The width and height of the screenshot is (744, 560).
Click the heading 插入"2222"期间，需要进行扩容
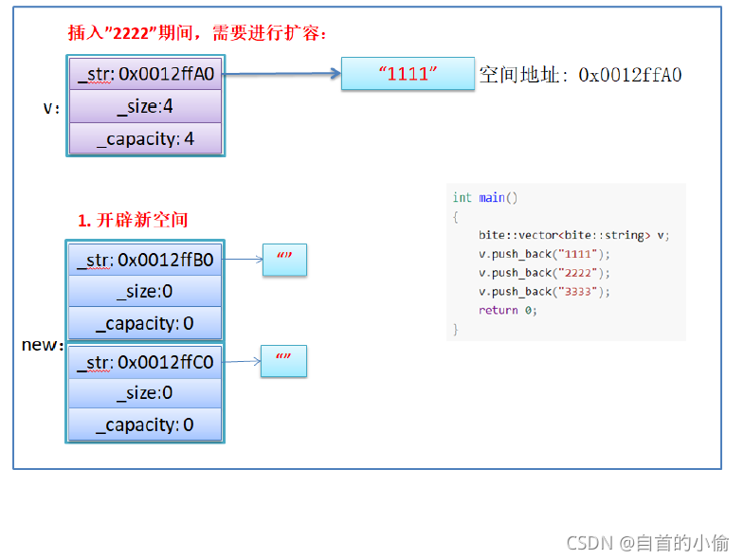pos(197,33)
